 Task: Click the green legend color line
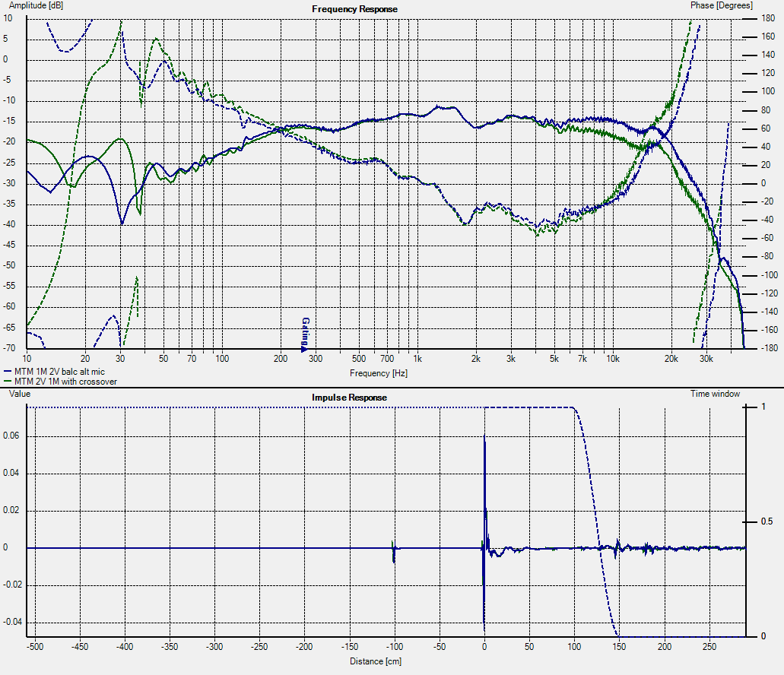pos(8,382)
